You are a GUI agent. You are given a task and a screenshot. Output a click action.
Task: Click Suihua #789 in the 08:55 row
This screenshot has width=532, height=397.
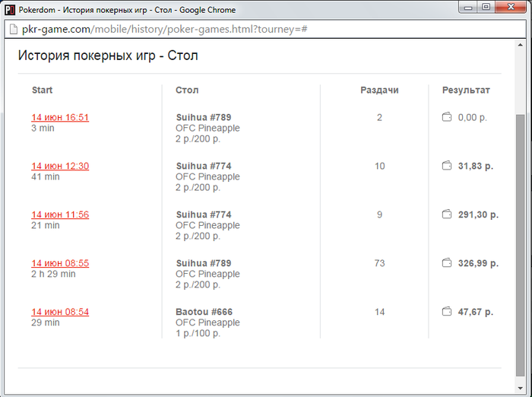tap(204, 263)
